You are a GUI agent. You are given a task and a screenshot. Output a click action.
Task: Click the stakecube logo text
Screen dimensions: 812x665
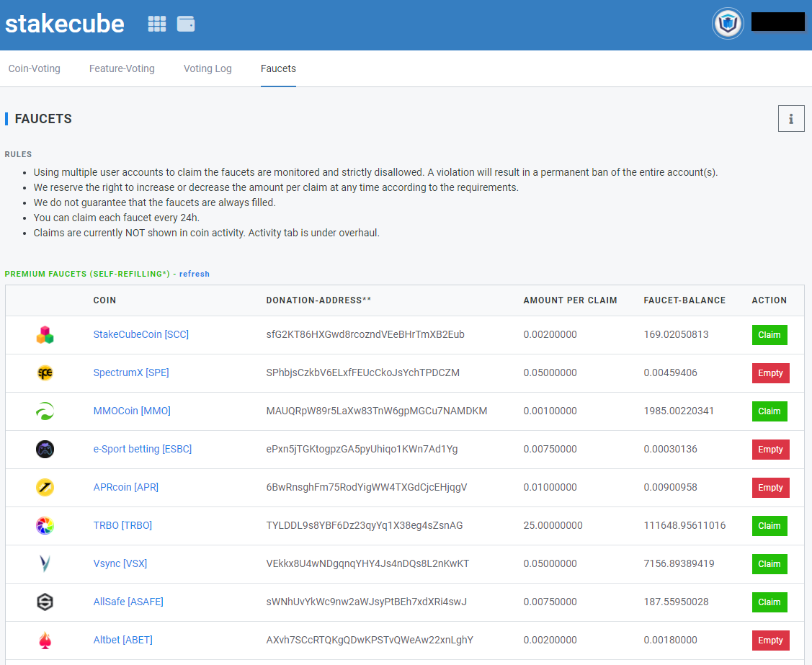65,24
